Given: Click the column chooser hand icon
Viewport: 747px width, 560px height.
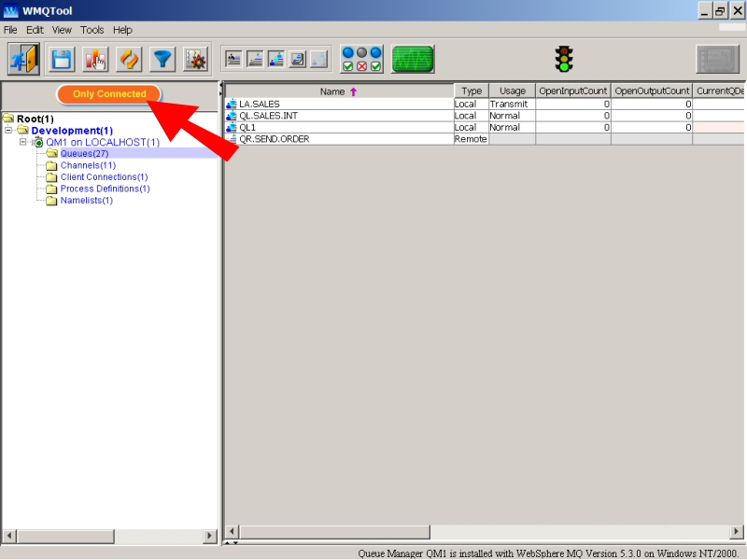Looking at the screenshot, I should click(95, 60).
